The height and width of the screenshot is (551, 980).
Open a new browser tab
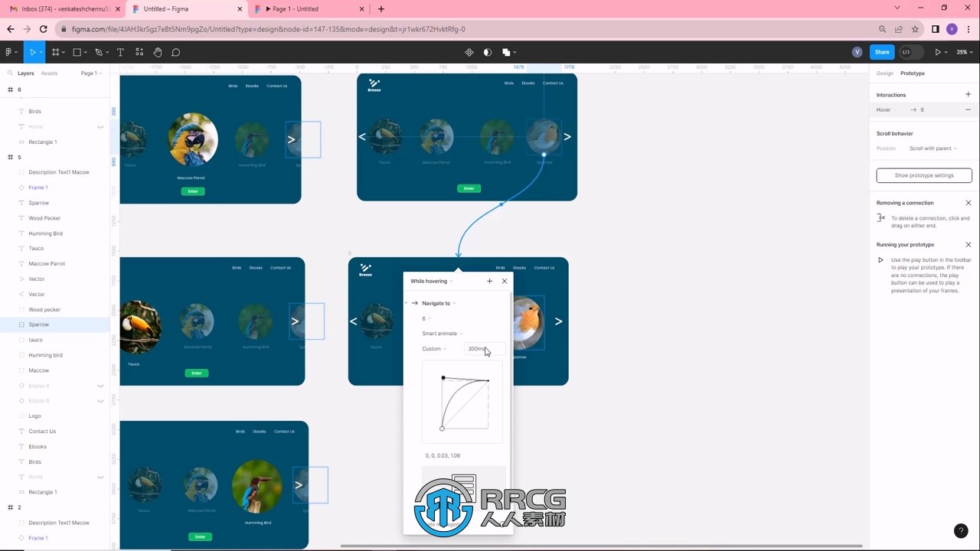(x=381, y=9)
